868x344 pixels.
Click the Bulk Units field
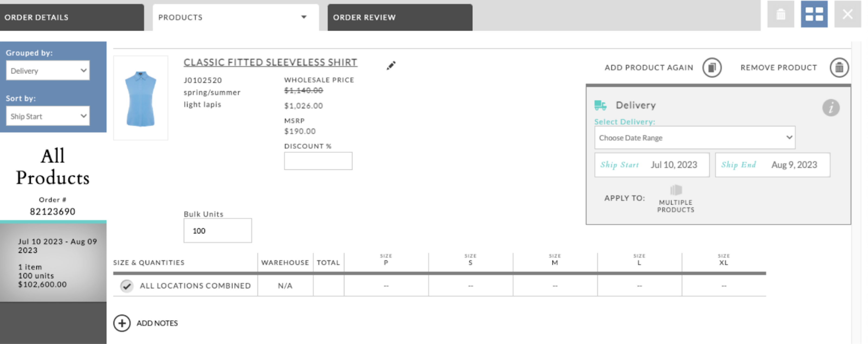click(217, 231)
